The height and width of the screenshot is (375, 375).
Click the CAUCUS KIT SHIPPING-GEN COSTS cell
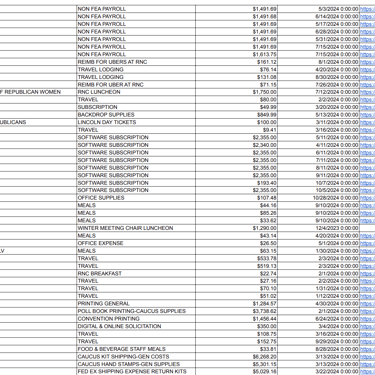click(x=136, y=357)
